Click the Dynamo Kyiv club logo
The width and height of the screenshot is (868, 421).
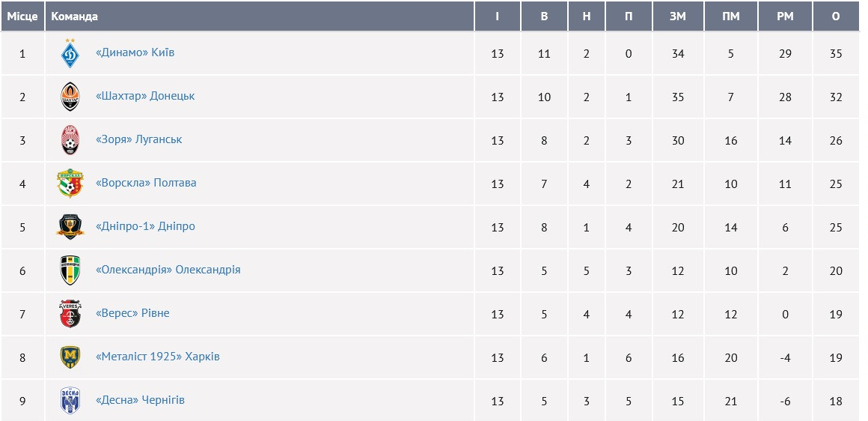(x=70, y=53)
